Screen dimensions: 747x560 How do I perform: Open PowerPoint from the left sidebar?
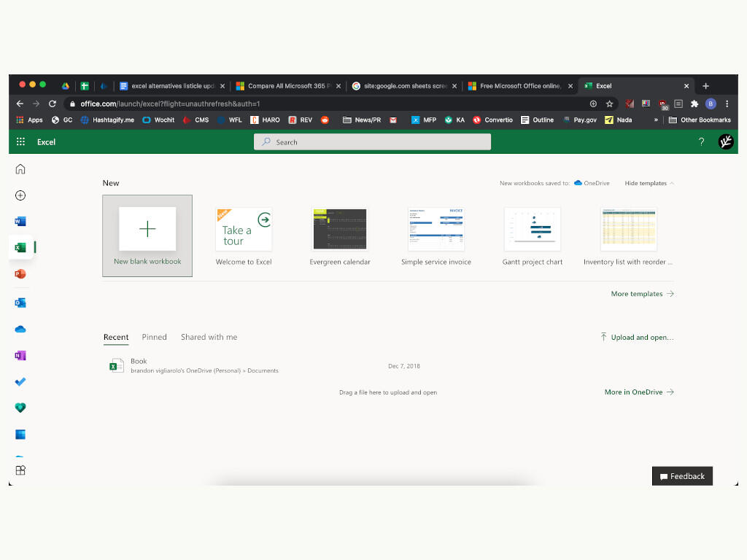coord(20,274)
